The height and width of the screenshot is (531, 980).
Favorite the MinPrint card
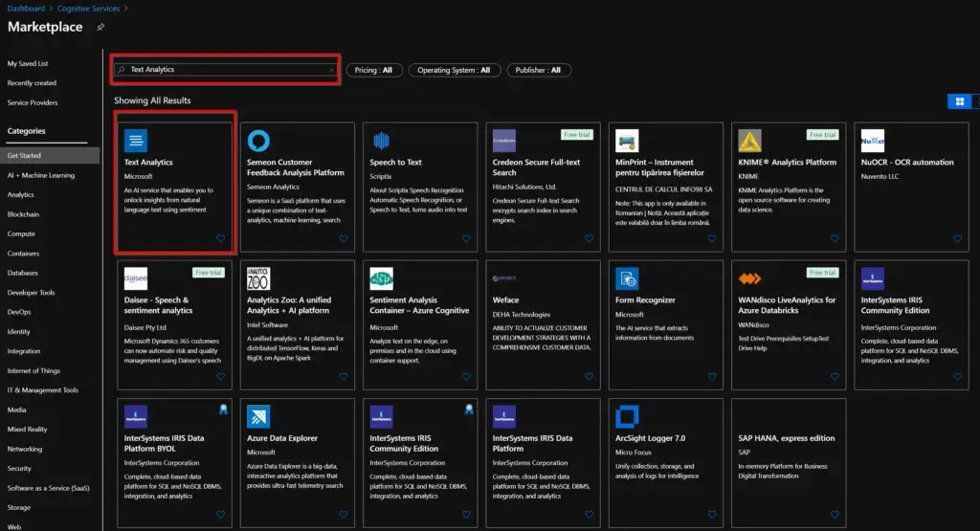point(712,238)
